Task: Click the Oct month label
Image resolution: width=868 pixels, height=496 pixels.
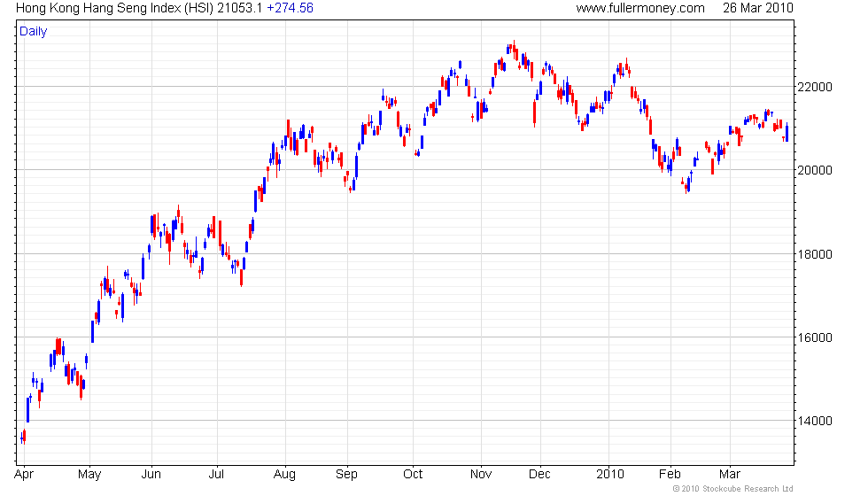Action: pyautogui.click(x=413, y=475)
